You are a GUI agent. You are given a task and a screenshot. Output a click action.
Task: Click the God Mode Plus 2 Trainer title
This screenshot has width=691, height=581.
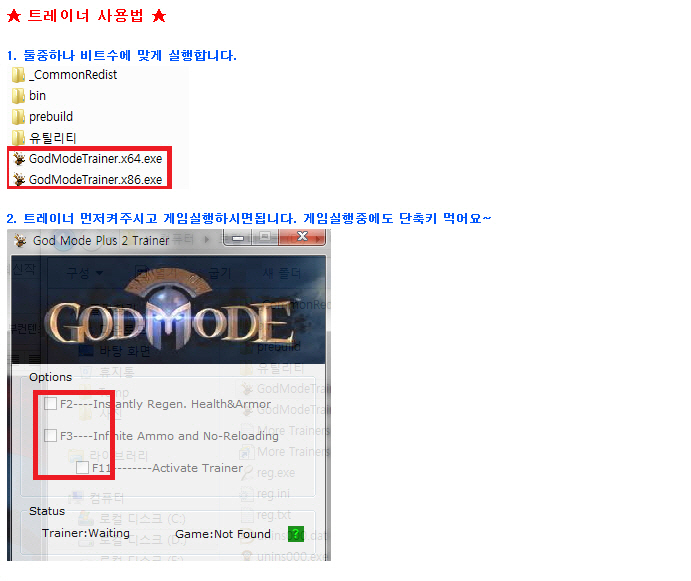pyautogui.click(x=101, y=241)
